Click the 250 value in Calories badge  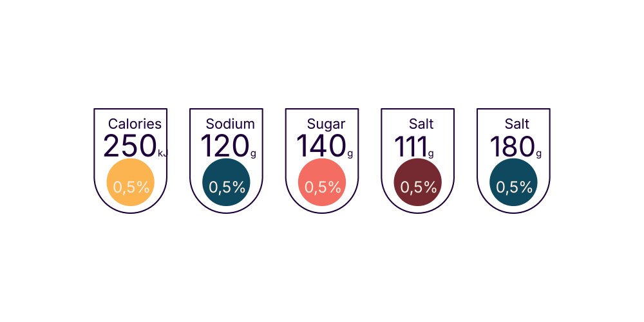(x=129, y=147)
